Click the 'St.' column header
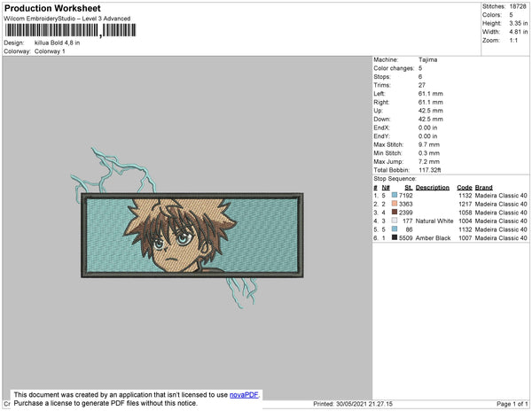The image size is (532, 411). 409,188
